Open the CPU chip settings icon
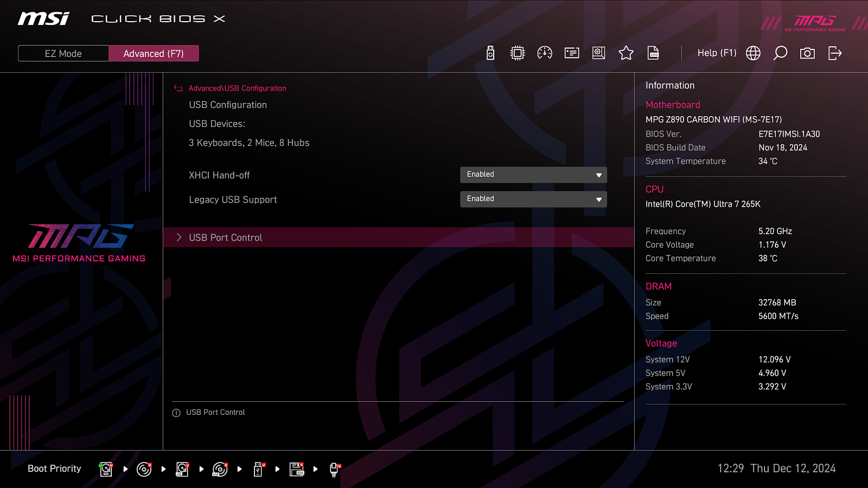 [x=518, y=53]
